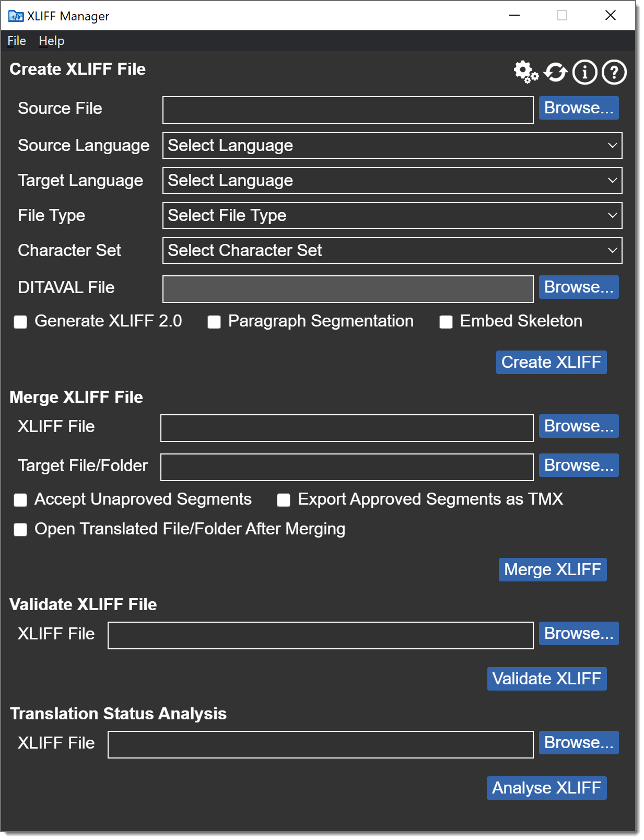Image resolution: width=644 pixels, height=840 pixels.
Task: Browse for the Source File
Action: click(x=579, y=108)
